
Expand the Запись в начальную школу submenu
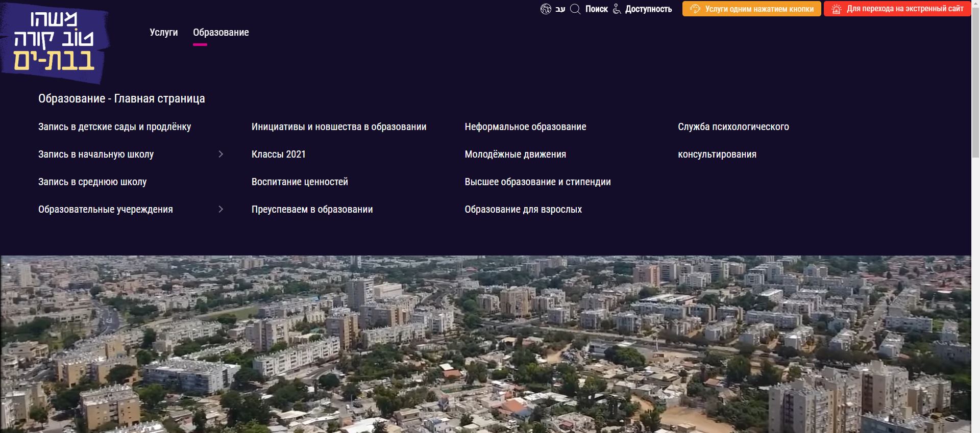[220, 154]
